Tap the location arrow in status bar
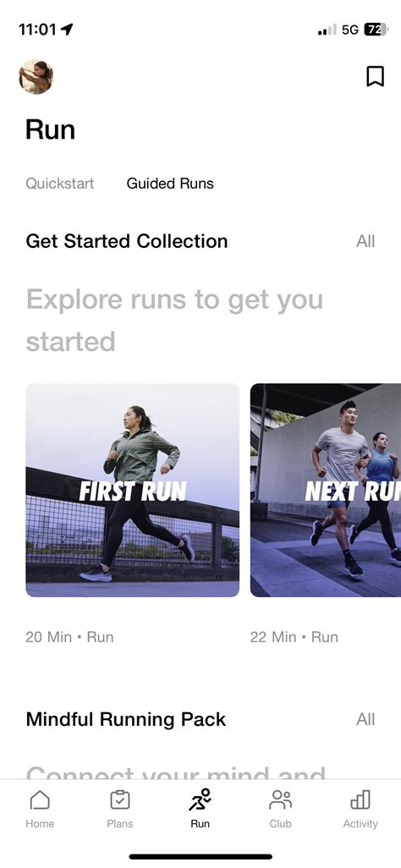This screenshot has height=868, width=401. pyautogui.click(x=67, y=30)
